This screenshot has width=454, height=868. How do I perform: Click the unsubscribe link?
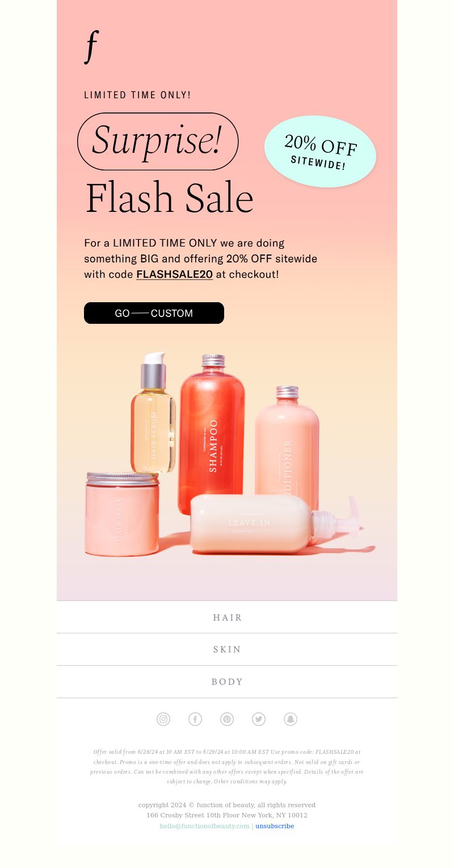tap(275, 826)
